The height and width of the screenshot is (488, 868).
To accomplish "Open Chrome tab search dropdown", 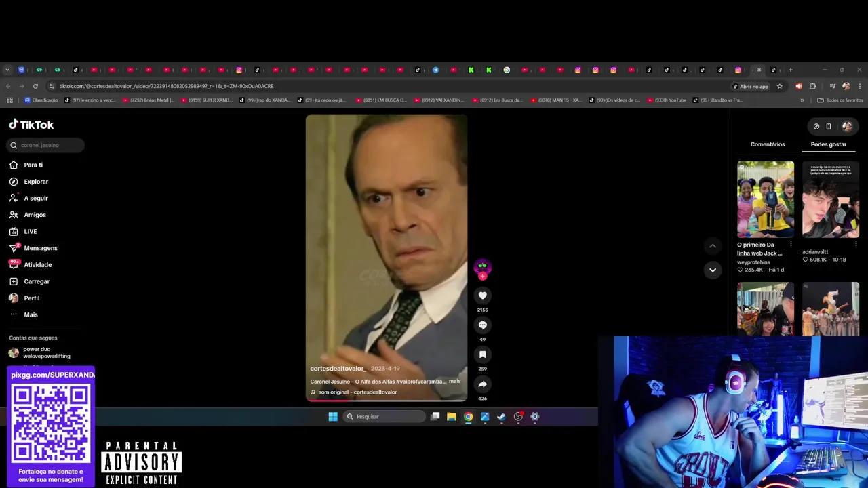I will coord(7,70).
